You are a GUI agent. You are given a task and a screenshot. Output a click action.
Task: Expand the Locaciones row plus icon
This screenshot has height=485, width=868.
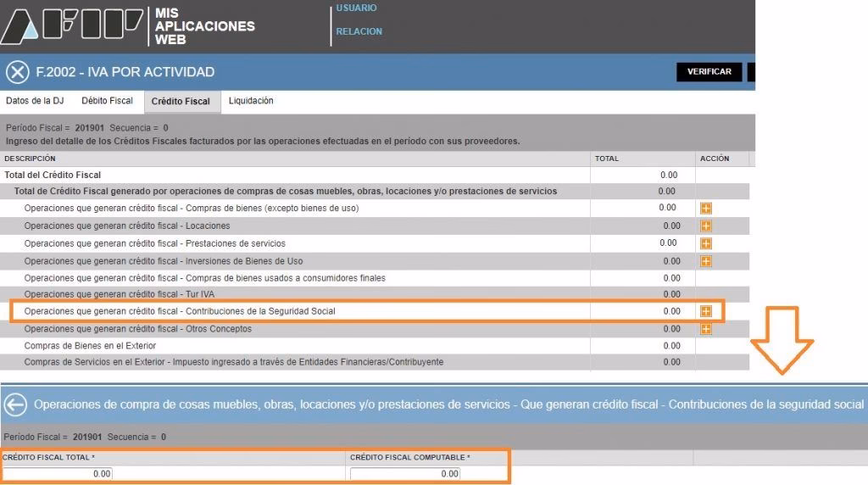[x=706, y=226]
